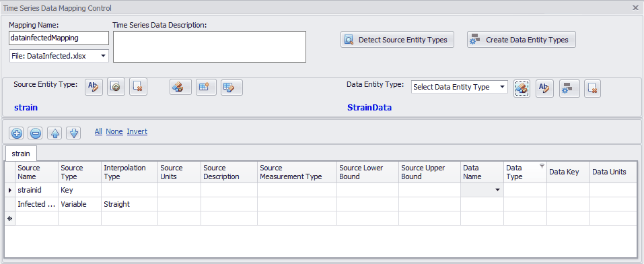Viewport: 644px width, 264px height.
Task: Add a new source entity type icon
Action: pyautogui.click(x=116, y=87)
